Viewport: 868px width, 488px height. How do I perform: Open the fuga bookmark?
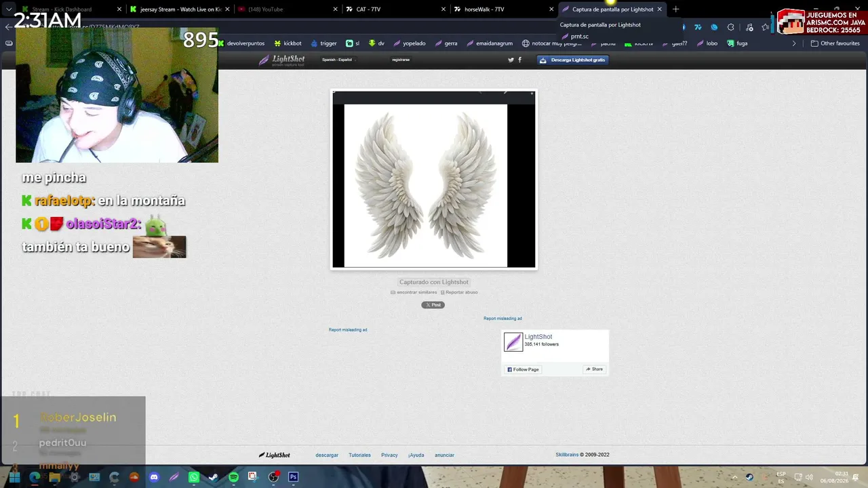pos(736,43)
